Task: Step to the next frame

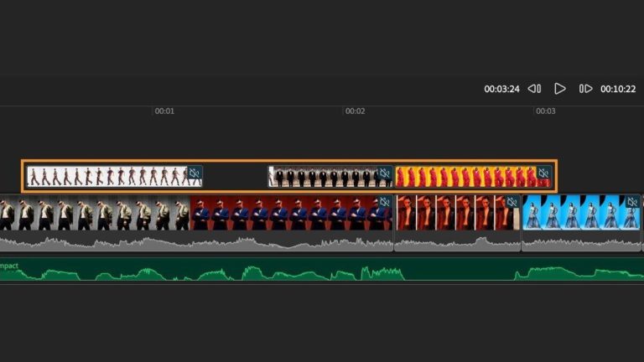Action: [x=585, y=89]
